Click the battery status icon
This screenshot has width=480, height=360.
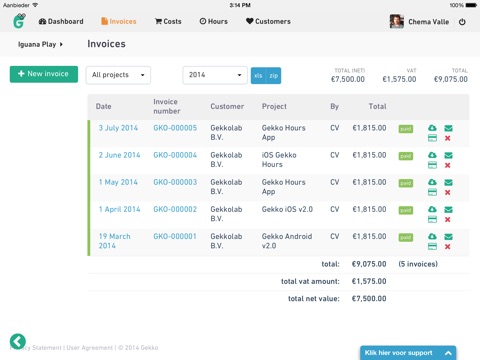click(471, 5)
